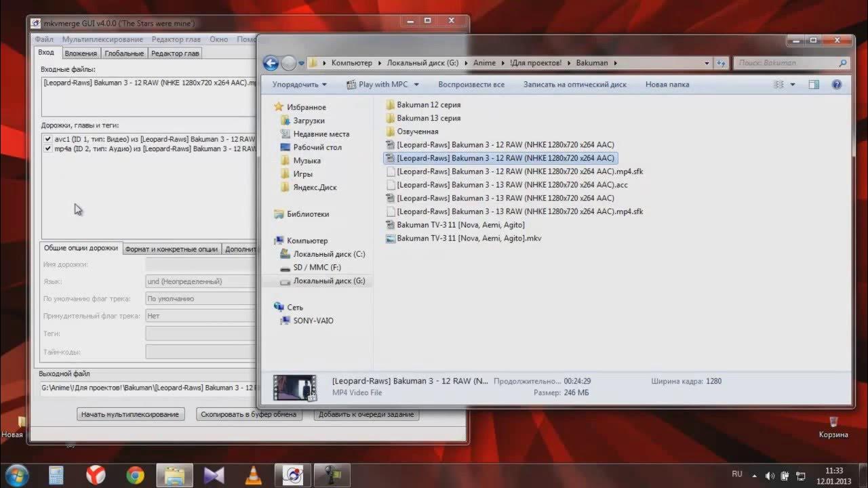Click the clock showing 11:33

pyautogui.click(x=834, y=470)
